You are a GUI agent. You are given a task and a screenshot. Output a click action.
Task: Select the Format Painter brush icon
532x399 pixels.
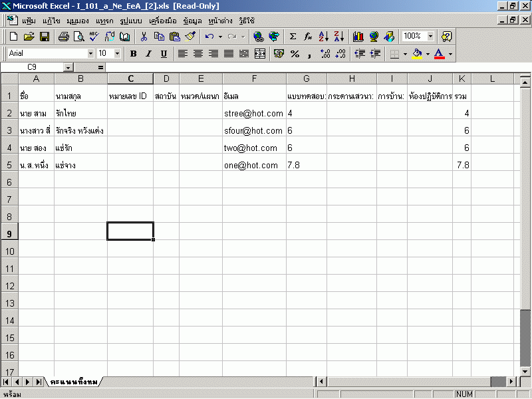click(x=190, y=37)
